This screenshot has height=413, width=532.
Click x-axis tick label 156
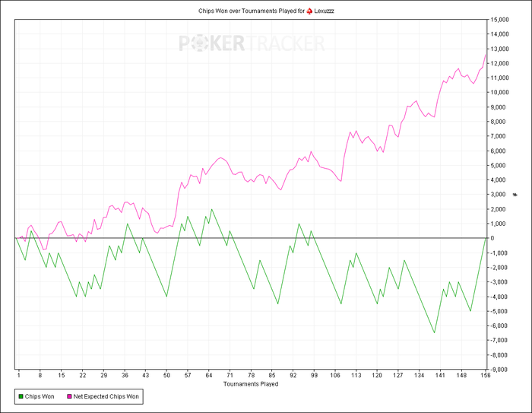coord(486,375)
